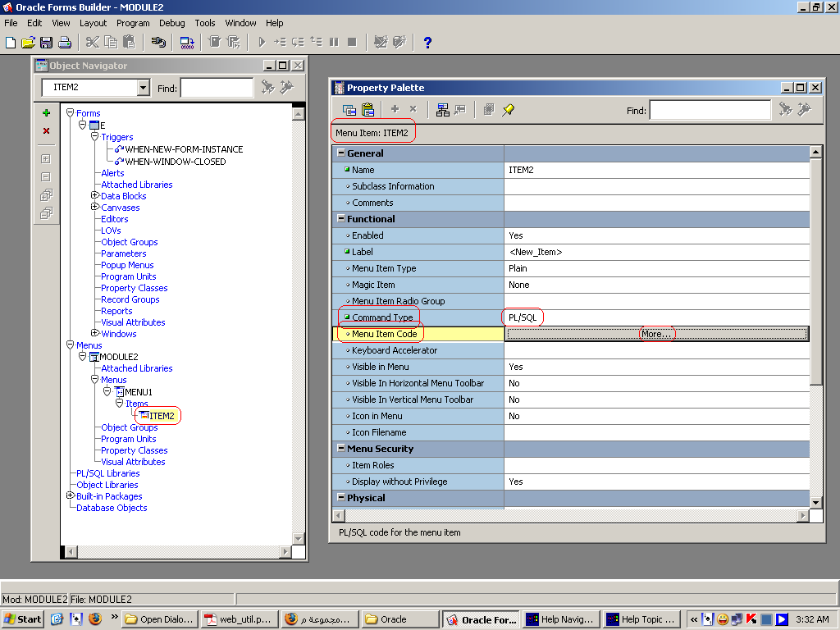This screenshot has height=630, width=840.
Task: Click the Save icon in main toolbar
Action: point(46,43)
